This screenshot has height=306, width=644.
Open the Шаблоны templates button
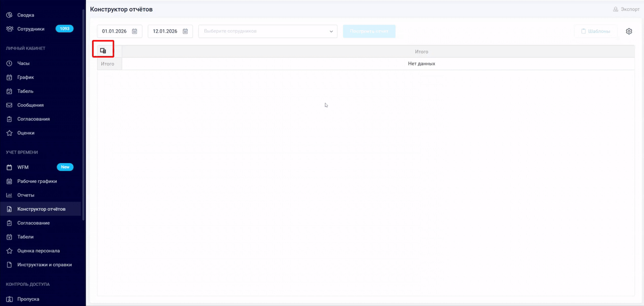click(x=596, y=31)
